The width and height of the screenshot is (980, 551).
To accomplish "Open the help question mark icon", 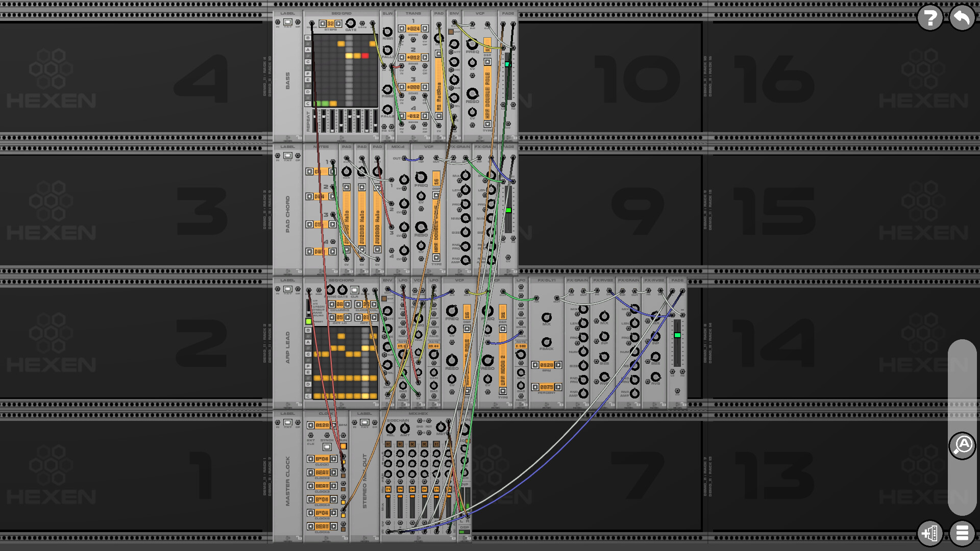I will [929, 18].
